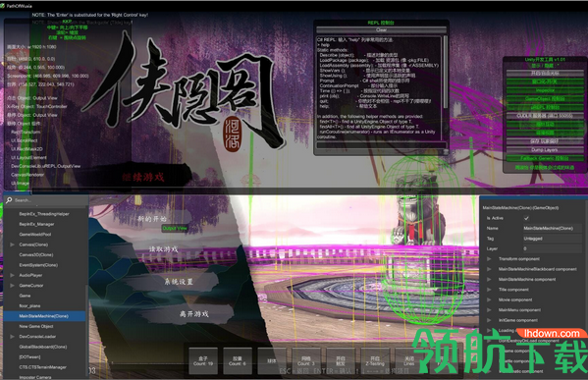Expand the GameCursor tree node

coord(13,286)
